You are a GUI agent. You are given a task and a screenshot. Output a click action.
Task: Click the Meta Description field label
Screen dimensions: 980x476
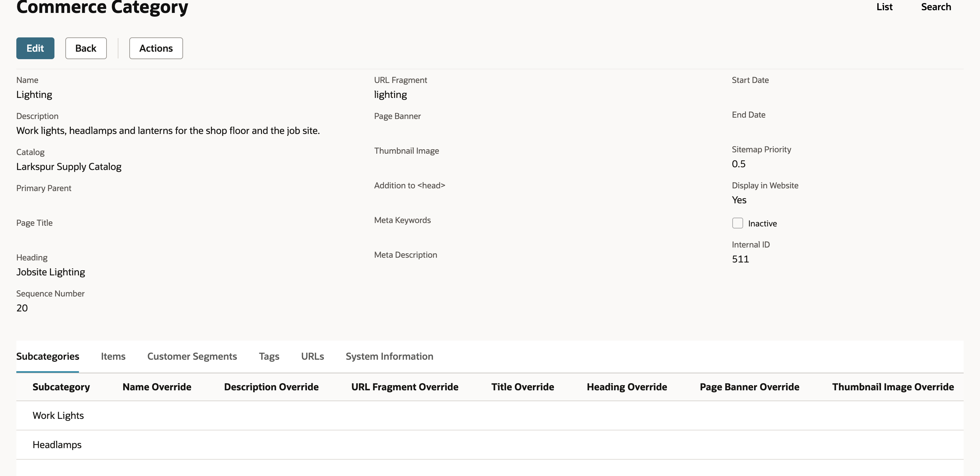[406, 255]
